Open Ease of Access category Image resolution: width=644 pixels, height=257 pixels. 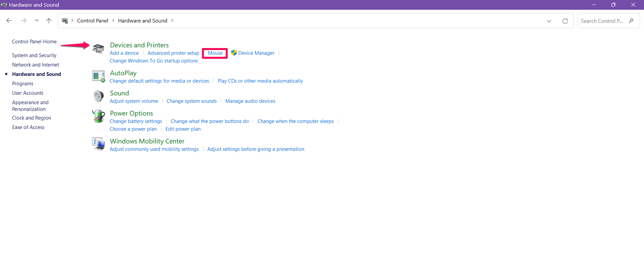pos(28,127)
